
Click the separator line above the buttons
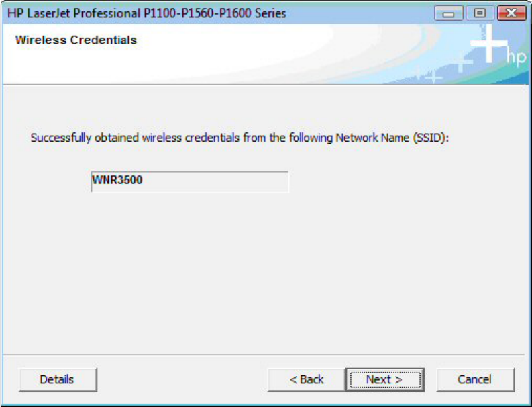264,355
